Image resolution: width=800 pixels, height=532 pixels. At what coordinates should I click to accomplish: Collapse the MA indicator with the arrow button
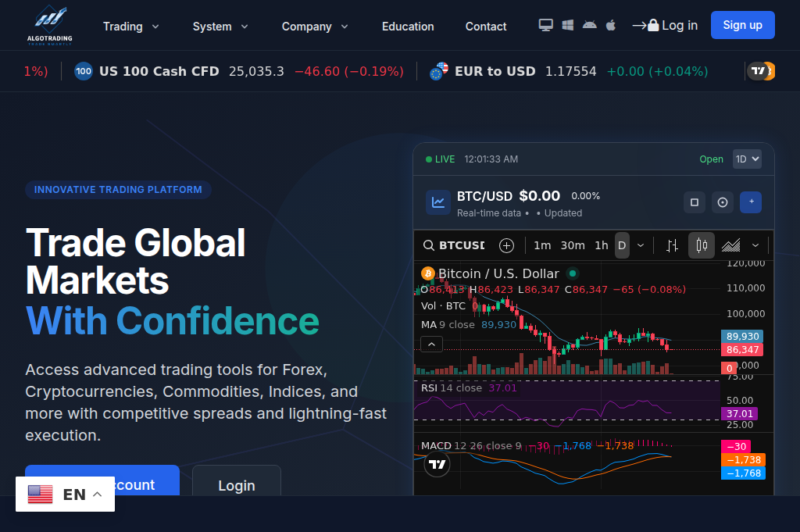click(x=431, y=344)
